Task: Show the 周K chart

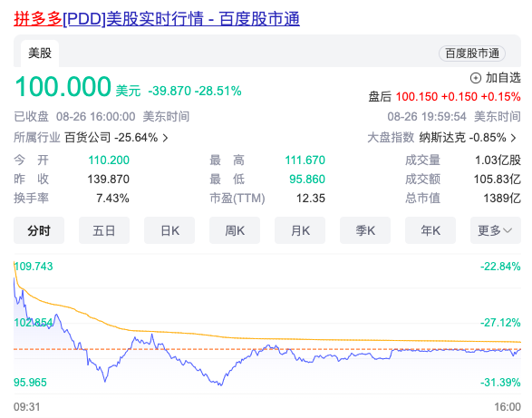Action: (x=235, y=230)
